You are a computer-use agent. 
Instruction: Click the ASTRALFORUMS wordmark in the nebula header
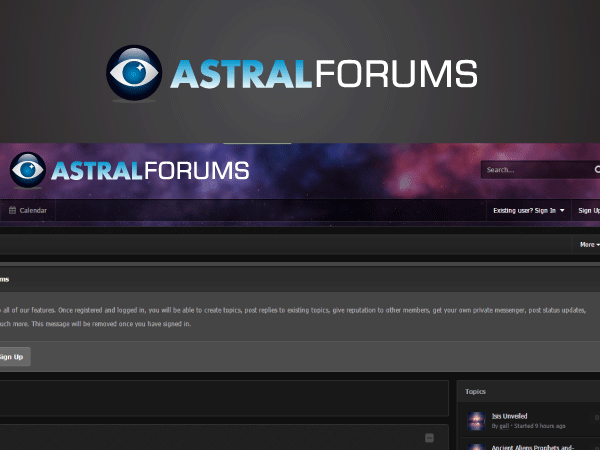(x=150, y=171)
